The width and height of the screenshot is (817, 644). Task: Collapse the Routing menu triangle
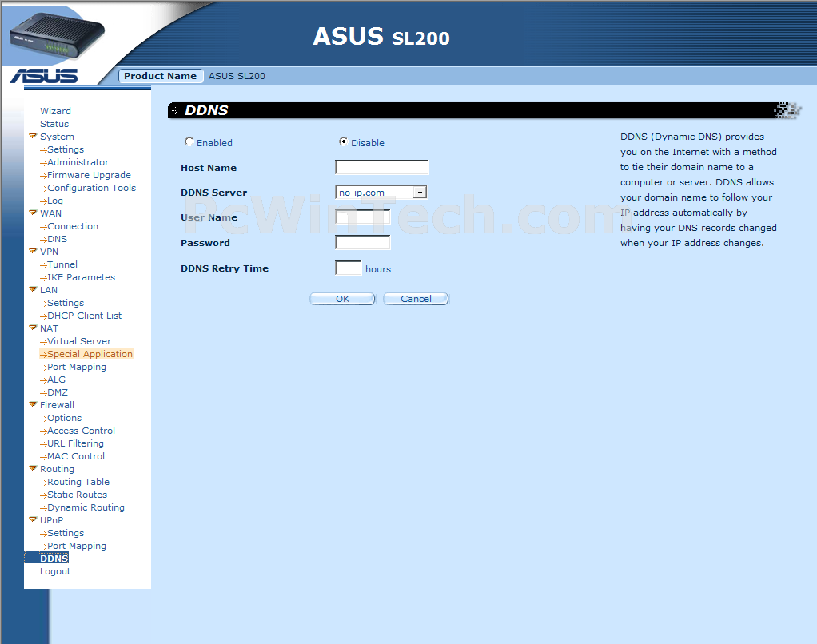pos(33,468)
